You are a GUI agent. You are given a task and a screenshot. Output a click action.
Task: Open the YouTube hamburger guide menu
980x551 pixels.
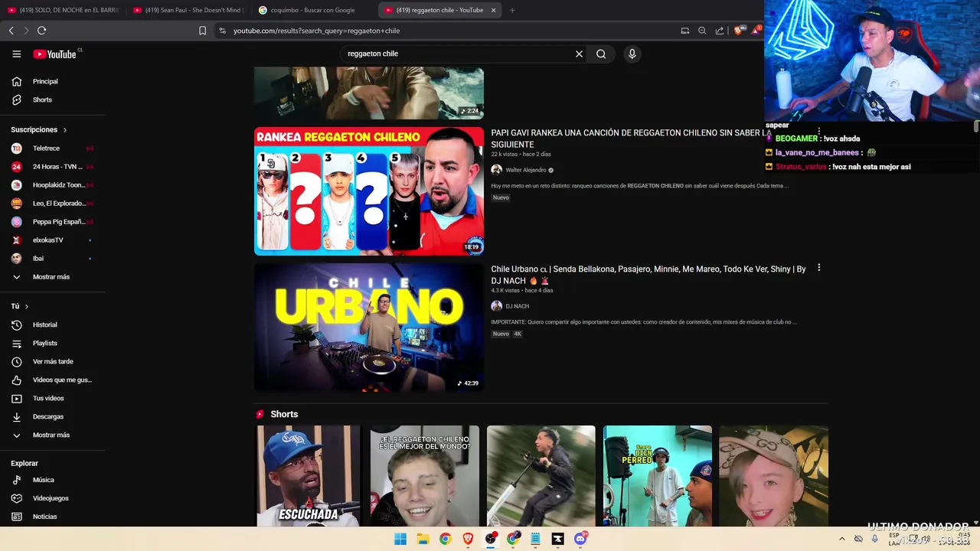point(16,54)
